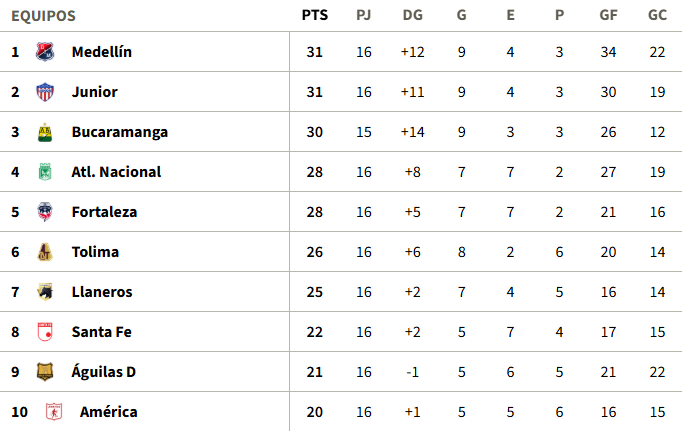Open the Junior team name link

pos(94,92)
